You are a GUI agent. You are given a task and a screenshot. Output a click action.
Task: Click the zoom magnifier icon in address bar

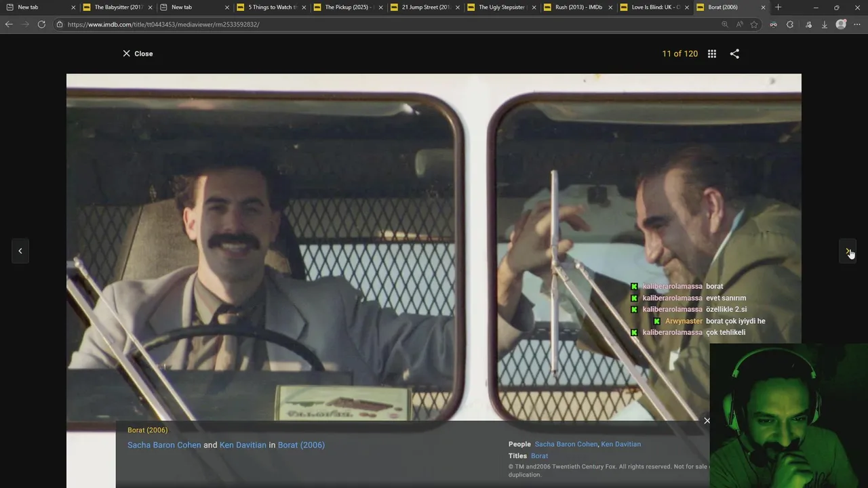724,24
